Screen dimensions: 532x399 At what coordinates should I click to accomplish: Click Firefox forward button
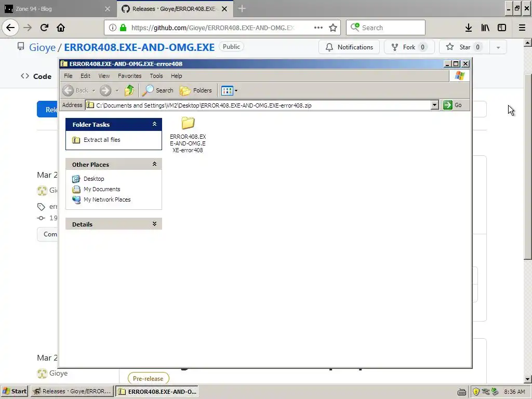pos(28,28)
